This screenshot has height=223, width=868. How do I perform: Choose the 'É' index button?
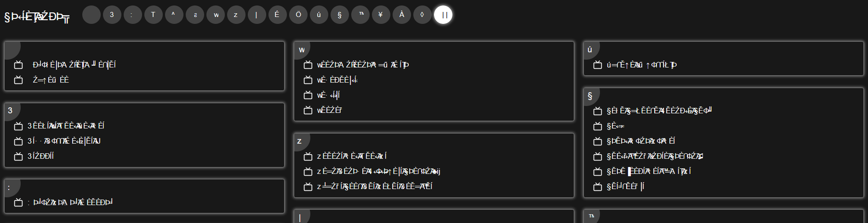(x=277, y=15)
